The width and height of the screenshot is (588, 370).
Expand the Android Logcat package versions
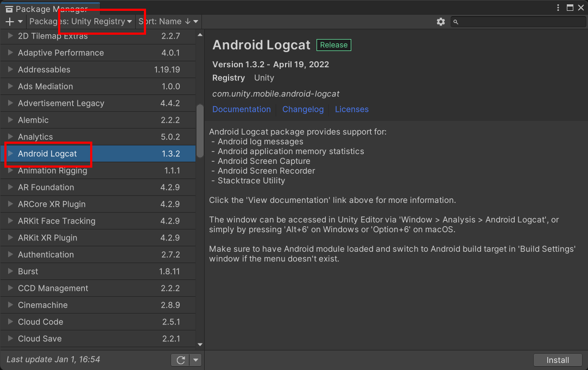[10, 154]
